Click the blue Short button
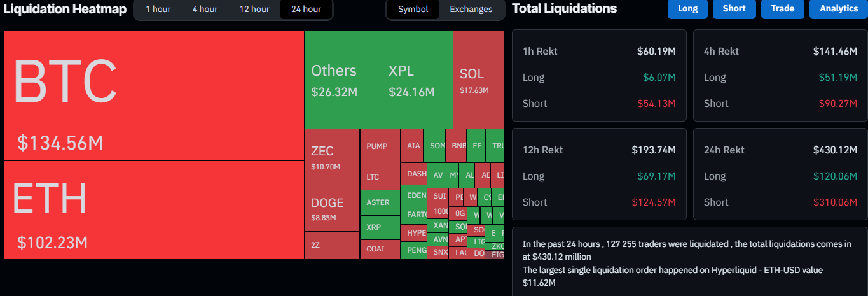Viewport: 868px width, 296px height. tap(734, 9)
